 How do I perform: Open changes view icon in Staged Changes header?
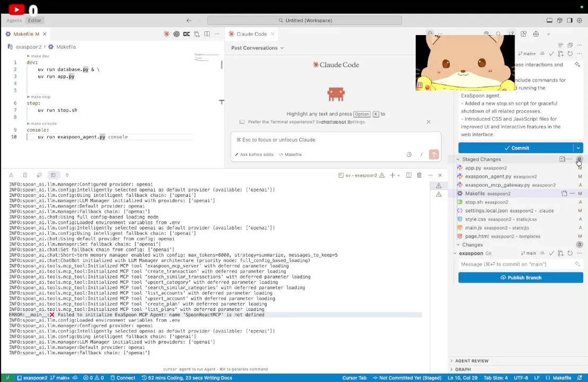(x=562, y=159)
